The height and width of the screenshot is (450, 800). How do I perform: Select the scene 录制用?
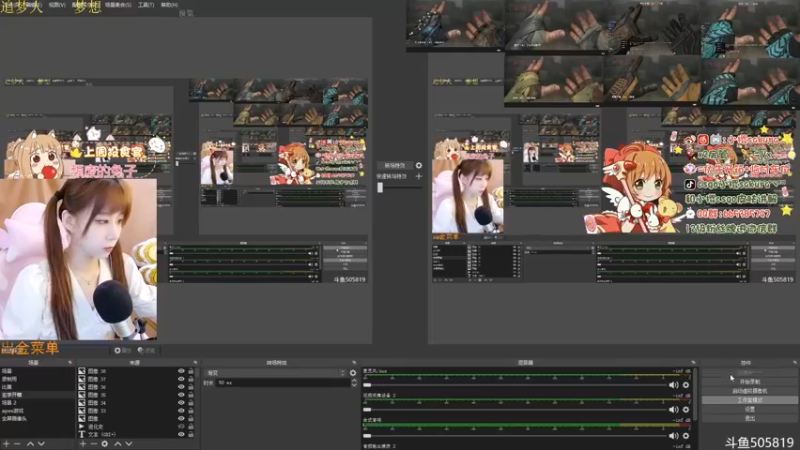(37, 379)
